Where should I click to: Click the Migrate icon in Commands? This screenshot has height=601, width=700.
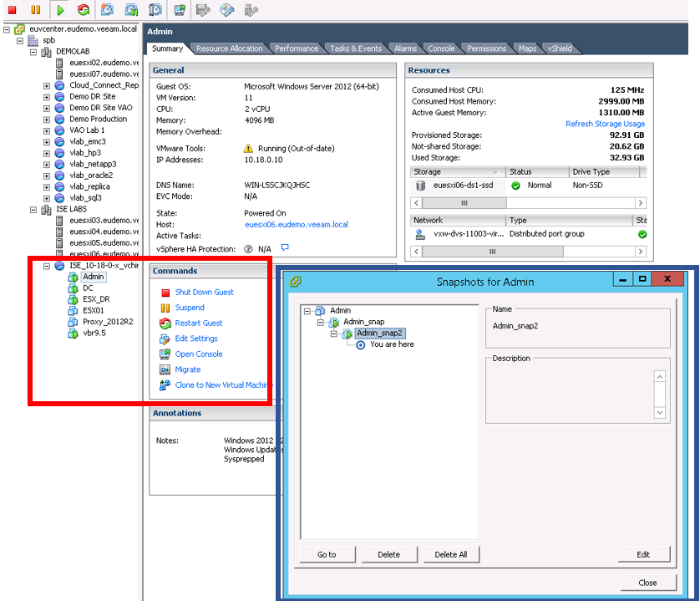(165, 369)
